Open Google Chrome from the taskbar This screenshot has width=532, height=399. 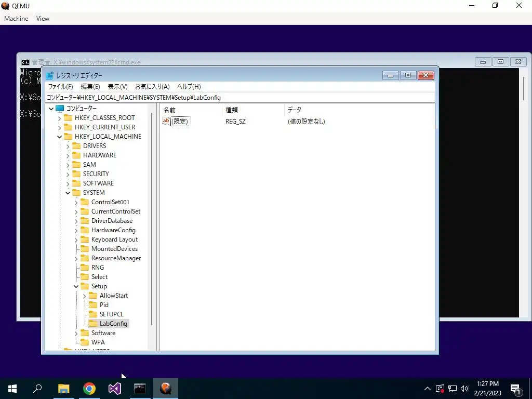tap(89, 389)
